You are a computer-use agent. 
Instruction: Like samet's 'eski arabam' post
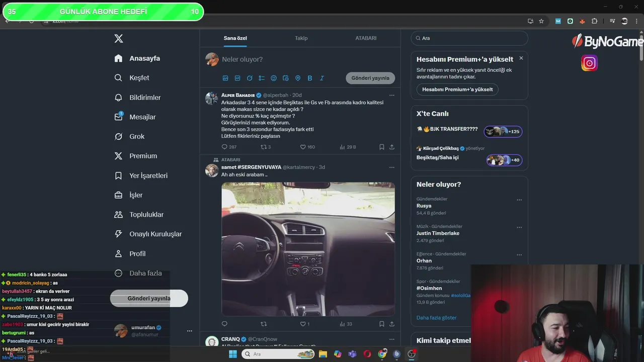[305, 324]
